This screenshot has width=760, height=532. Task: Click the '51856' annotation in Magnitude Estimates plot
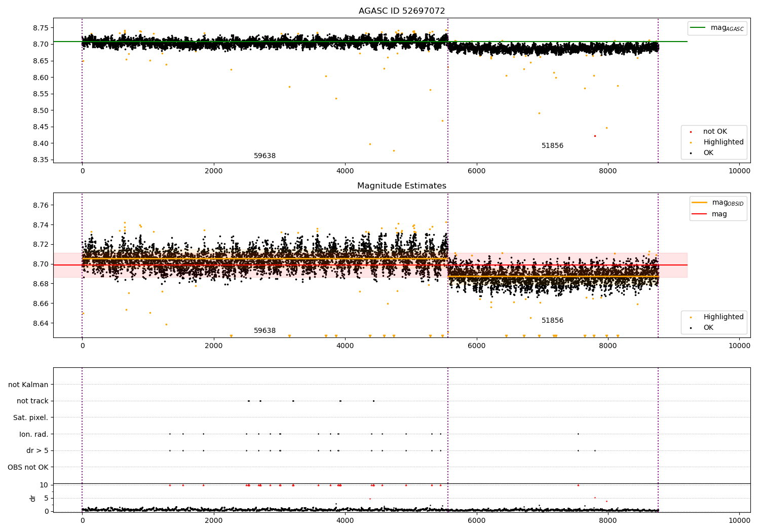552,321
